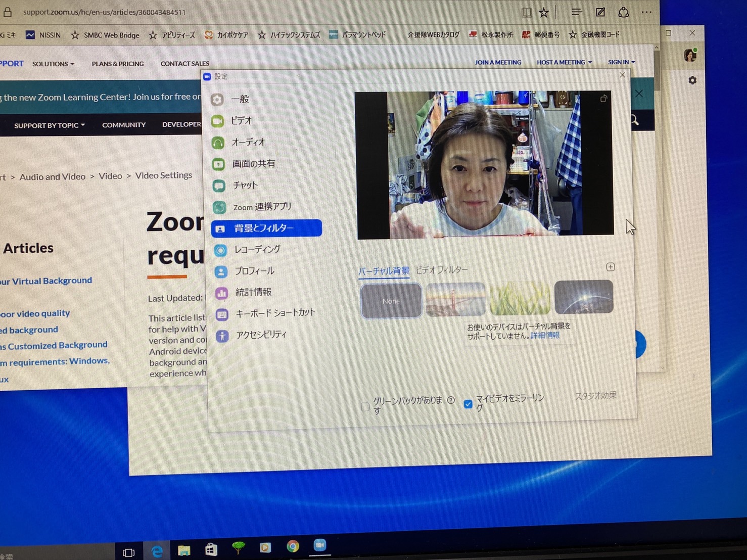Open Microsoft Store from the taskbar

click(x=211, y=549)
